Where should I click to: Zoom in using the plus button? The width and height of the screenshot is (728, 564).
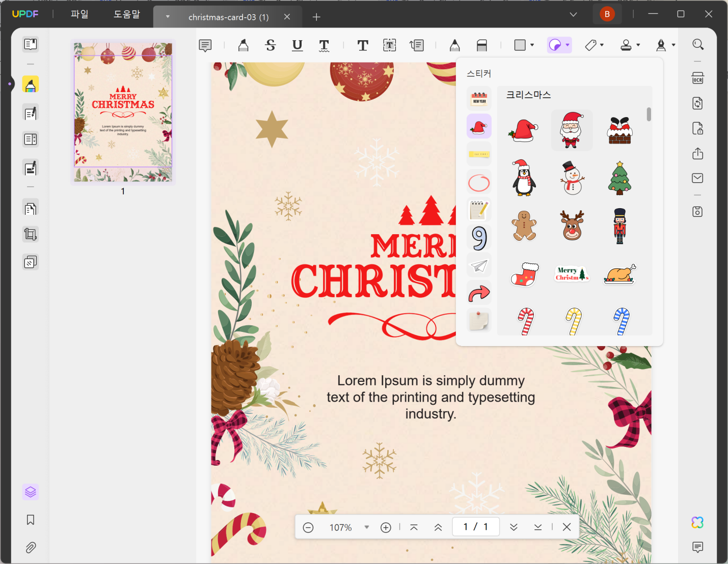click(386, 527)
